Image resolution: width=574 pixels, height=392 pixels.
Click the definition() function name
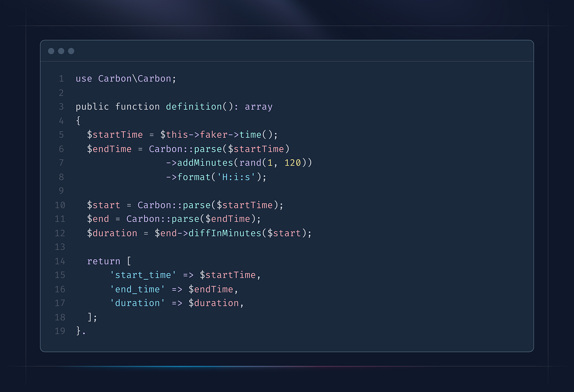tap(194, 106)
